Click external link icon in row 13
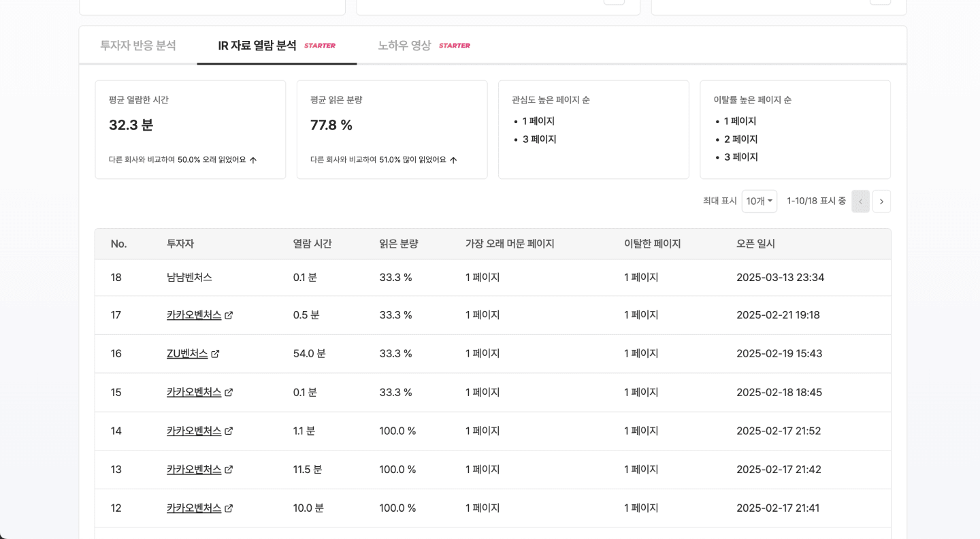This screenshot has width=980, height=539. (x=229, y=470)
